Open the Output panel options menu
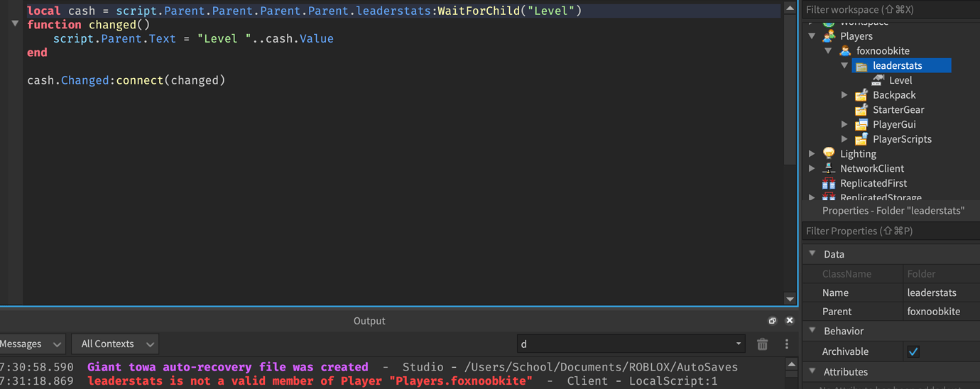This screenshot has width=980, height=389. pos(786,344)
